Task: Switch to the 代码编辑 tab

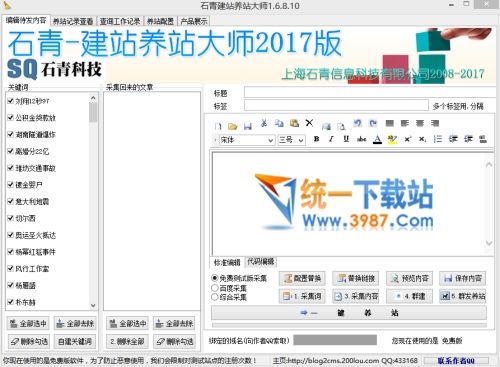Action: pyautogui.click(x=261, y=262)
